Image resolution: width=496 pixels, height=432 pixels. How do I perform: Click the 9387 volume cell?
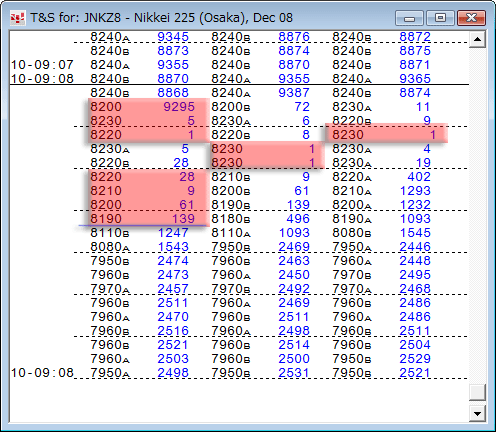click(x=294, y=93)
